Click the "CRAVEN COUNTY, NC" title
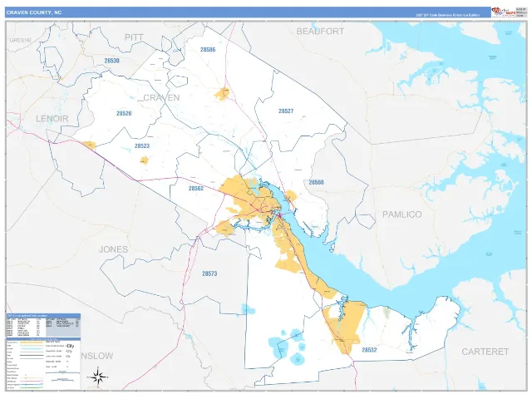 pos(34,12)
